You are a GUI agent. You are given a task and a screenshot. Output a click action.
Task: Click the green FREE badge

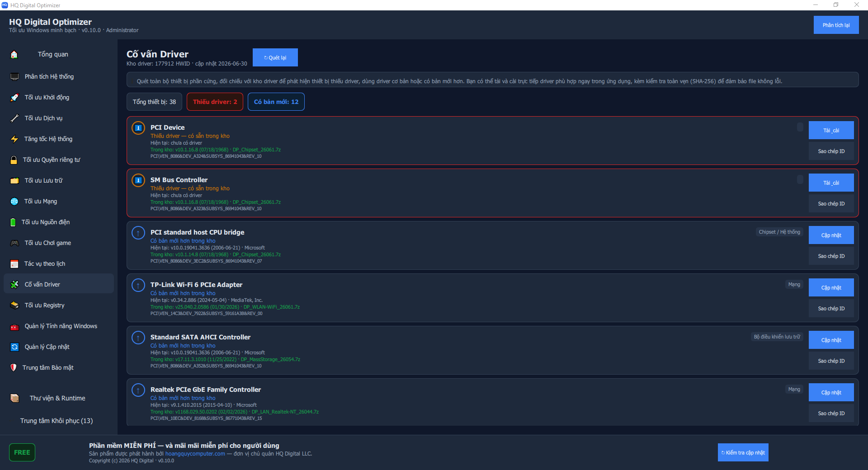point(22,452)
